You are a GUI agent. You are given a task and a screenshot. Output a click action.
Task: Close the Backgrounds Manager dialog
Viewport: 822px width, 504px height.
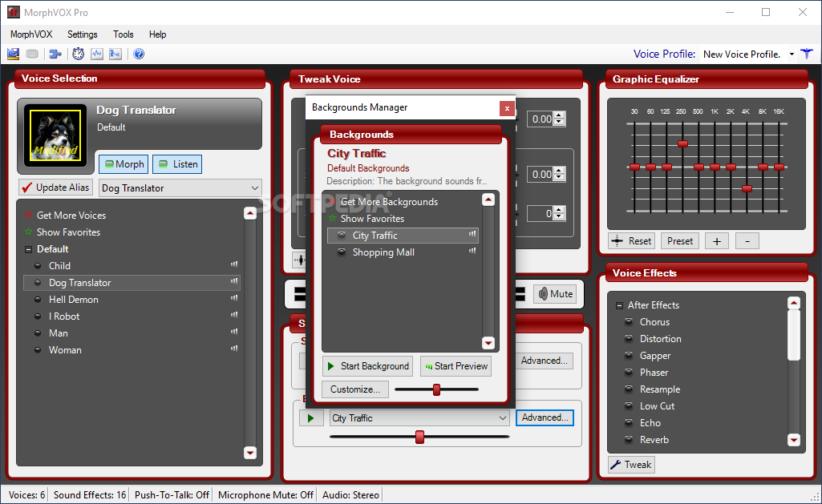[507, 108]
